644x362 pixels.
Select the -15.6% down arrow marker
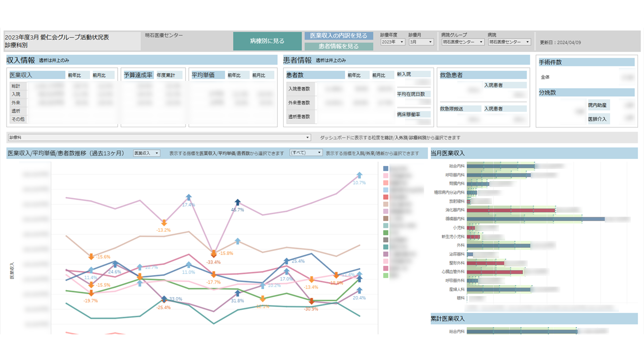click(x=91, y=256)
